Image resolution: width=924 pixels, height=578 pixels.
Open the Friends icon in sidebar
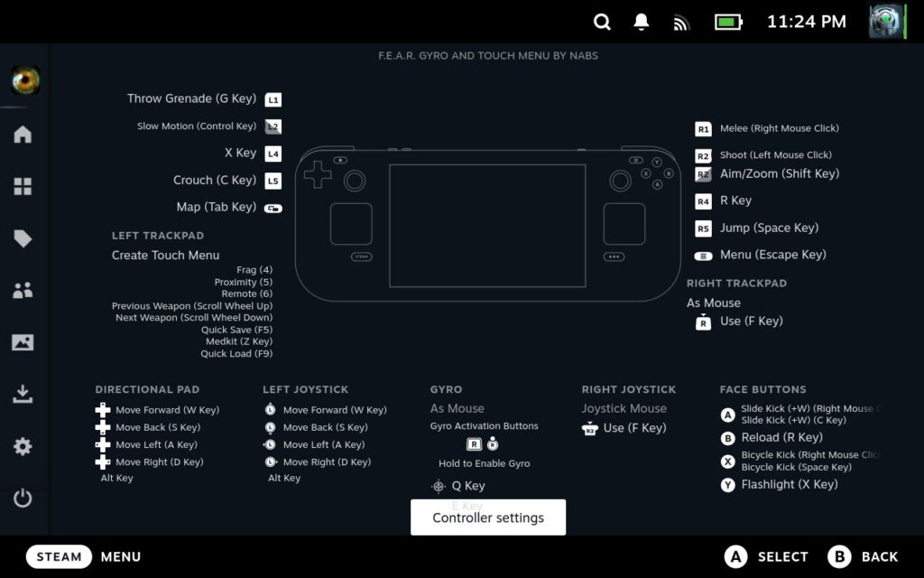tap(23, 290)
